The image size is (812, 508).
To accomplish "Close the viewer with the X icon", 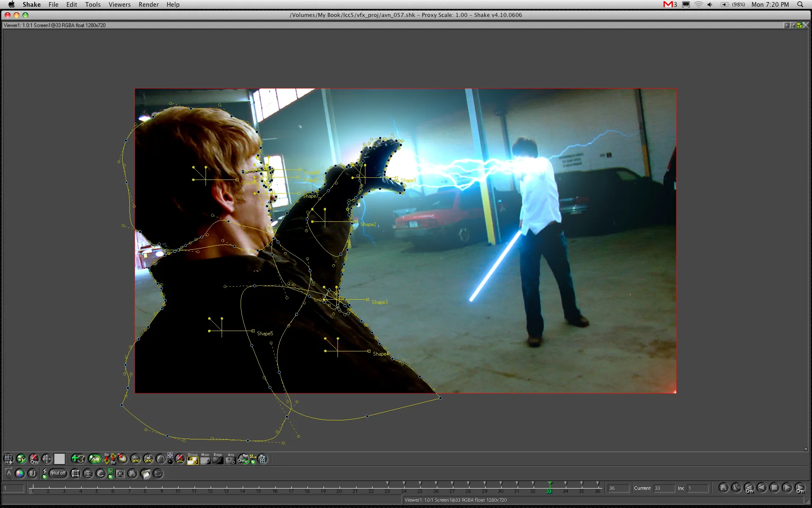I will (806, 25).
